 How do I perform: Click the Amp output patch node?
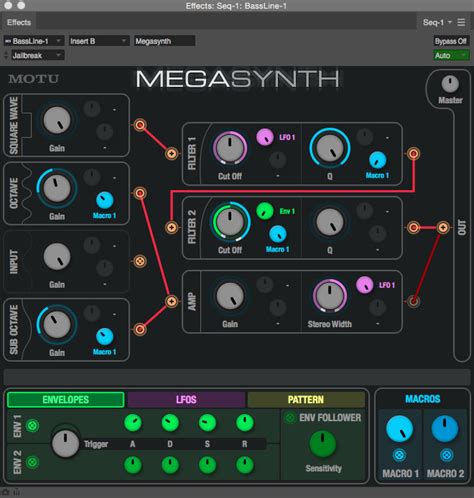click(x=413, y=301)
